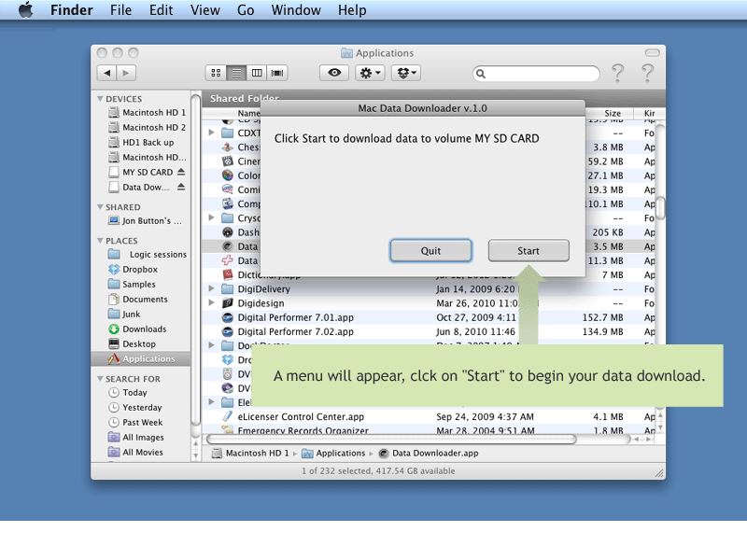Collapse the PLACES sidebar section

100,241
